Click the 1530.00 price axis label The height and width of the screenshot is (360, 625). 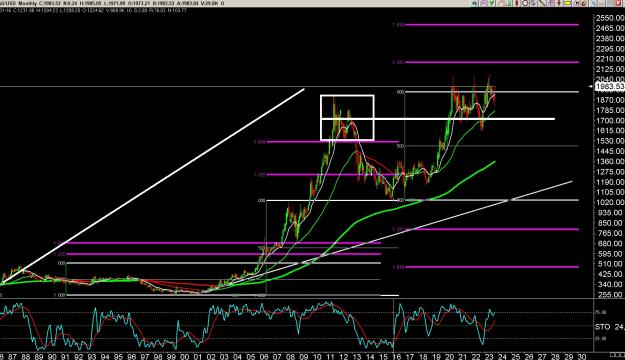(x=610, y=141)
